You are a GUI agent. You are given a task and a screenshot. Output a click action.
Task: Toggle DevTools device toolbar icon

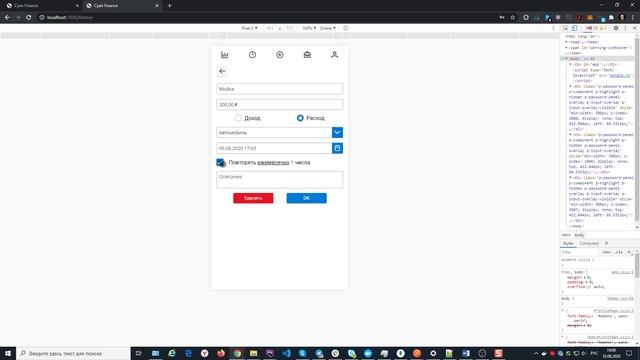coord(574,28)
